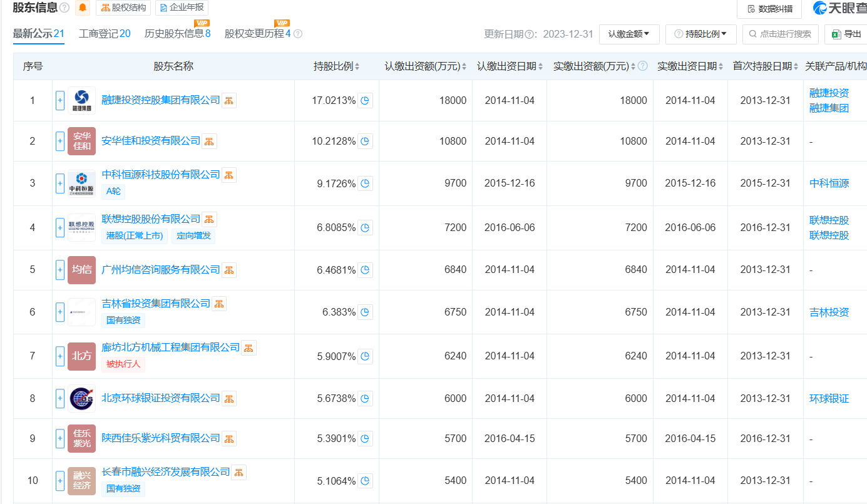This screenshot has height=504, width=867.
Task: Click the 港股(正常上市) tag
Action: point(135,236)
